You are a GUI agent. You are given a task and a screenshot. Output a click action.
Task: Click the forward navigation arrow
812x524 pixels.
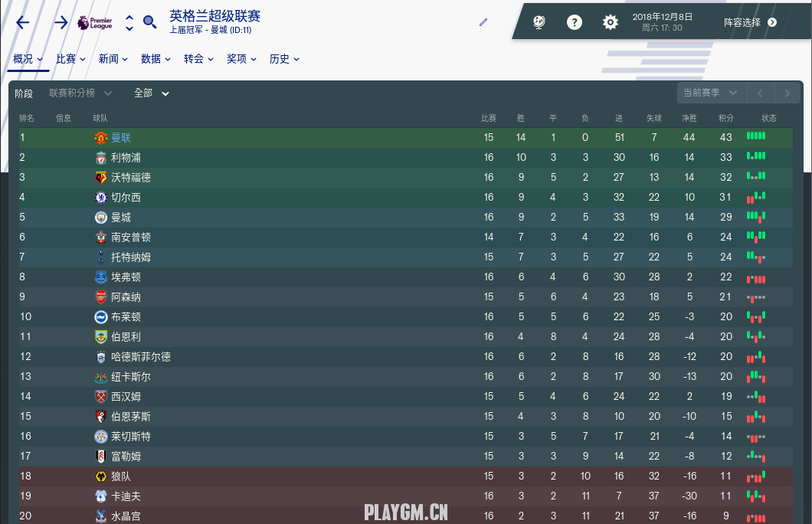61,22
